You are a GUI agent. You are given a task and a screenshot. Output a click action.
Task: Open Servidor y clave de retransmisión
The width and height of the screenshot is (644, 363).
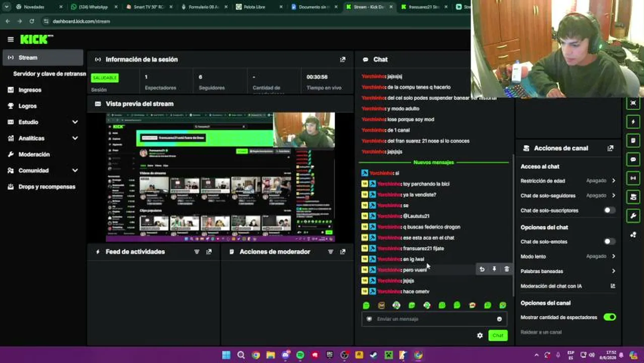[49, 74]
